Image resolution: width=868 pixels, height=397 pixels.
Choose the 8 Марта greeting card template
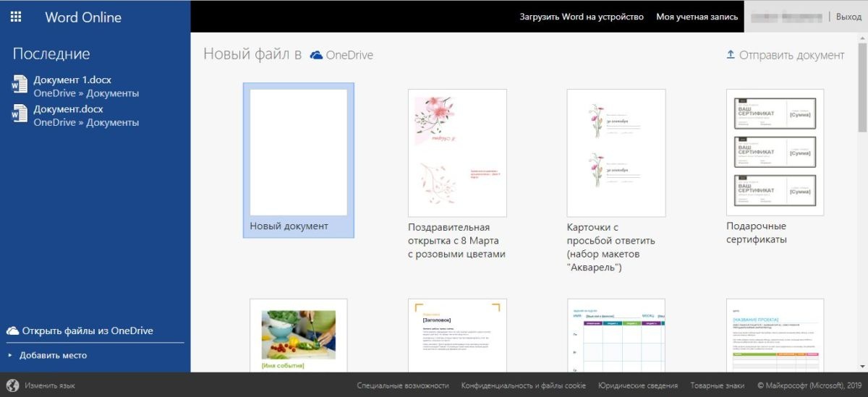pos(457,153)
